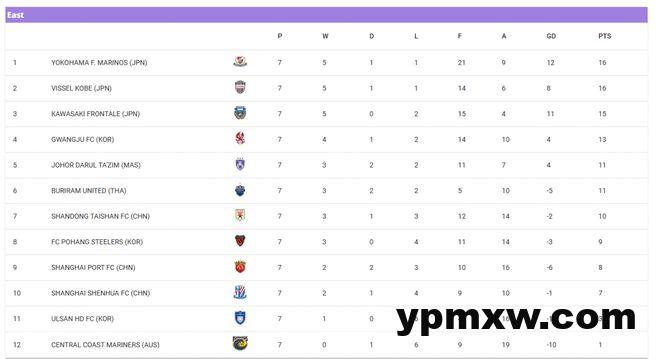Image resolution: width=660 pixels, height=361 pixels.
Task: Click the Kawasaki Frontale club crest
Action: tap(240, 113)
